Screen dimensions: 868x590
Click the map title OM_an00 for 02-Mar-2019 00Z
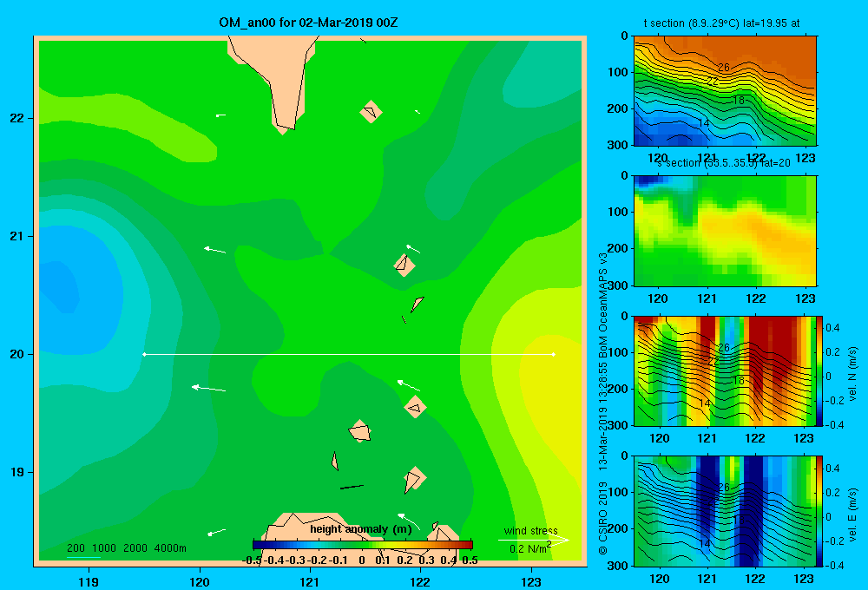[x=308, y=23]
